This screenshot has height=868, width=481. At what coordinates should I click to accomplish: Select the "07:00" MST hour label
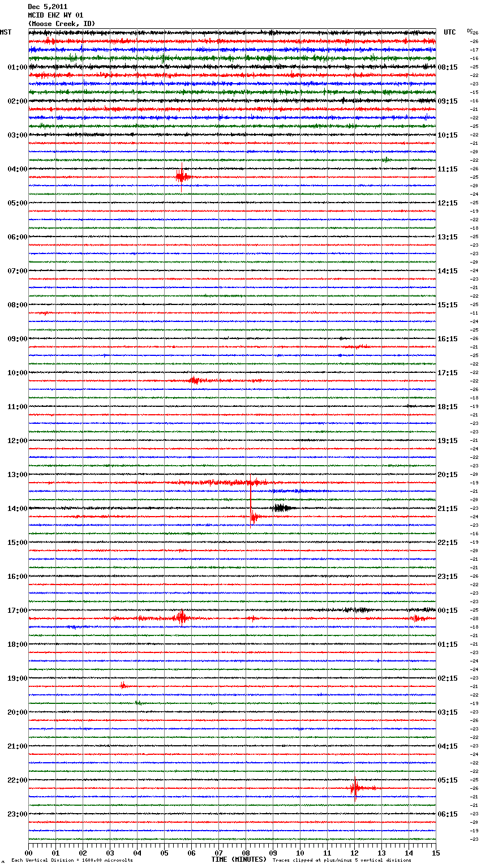tap(18, 271)
